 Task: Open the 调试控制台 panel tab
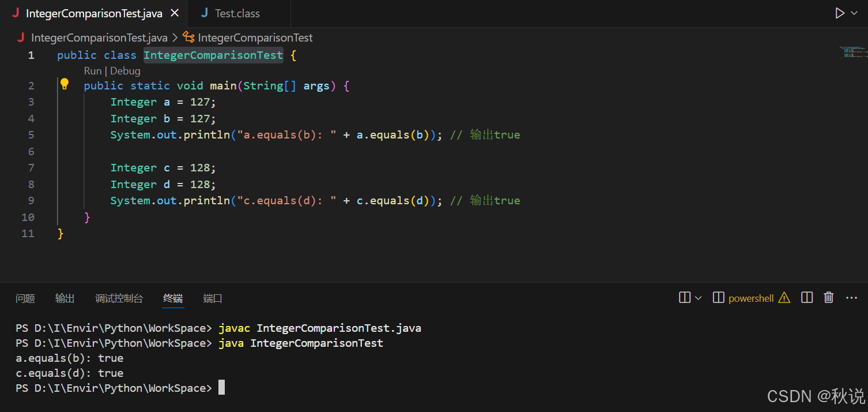119,298
